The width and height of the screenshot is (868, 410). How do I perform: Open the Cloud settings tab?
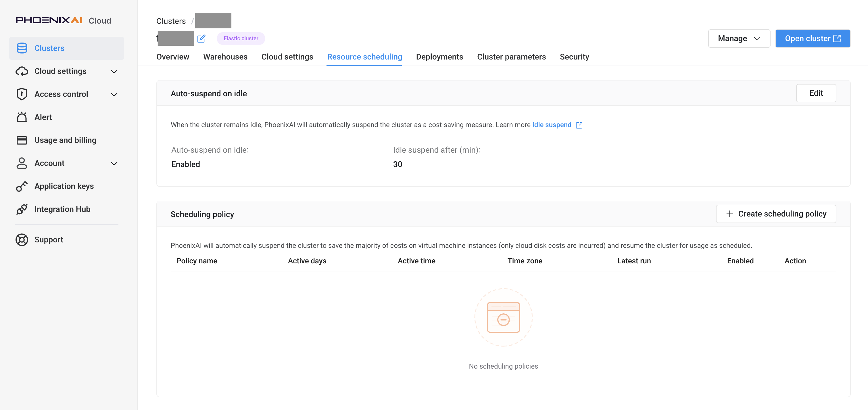tap(287, 57)
